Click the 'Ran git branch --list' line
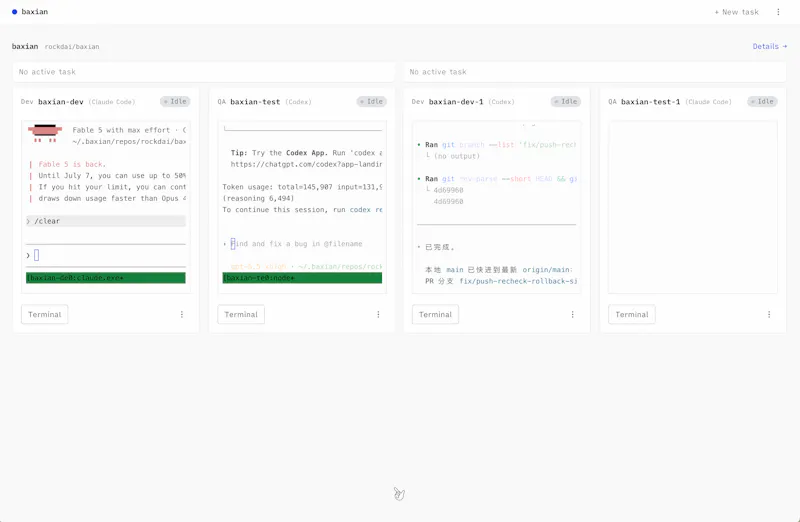 (x=497, y=145)
